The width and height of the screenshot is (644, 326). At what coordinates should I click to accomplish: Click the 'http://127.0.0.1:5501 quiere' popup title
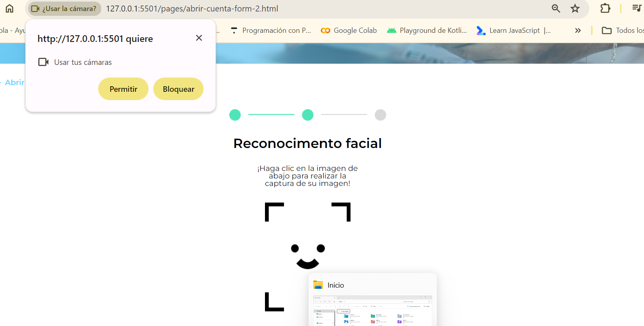95,39
